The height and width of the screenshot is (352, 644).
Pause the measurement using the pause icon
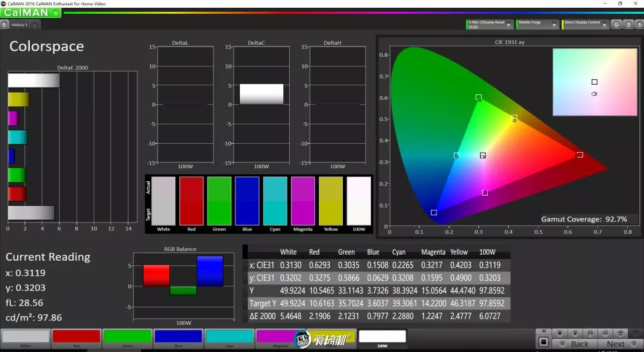pyautogui.click(x=590, y=333)
